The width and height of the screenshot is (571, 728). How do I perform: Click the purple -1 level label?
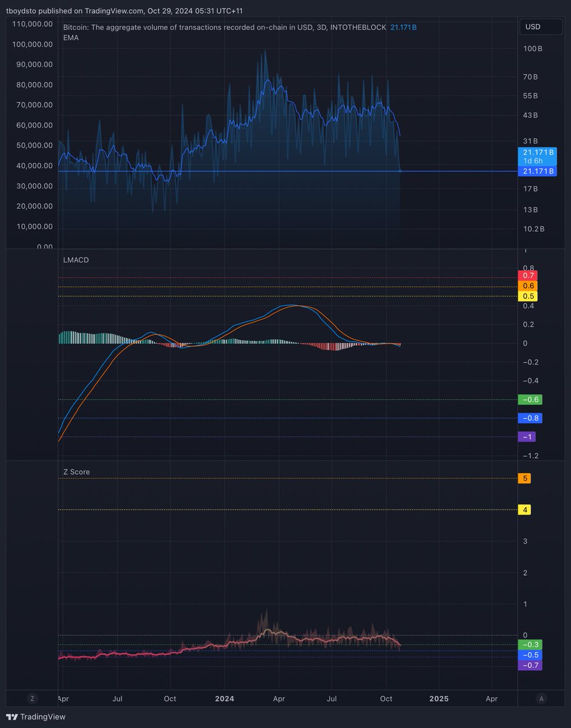527,437
